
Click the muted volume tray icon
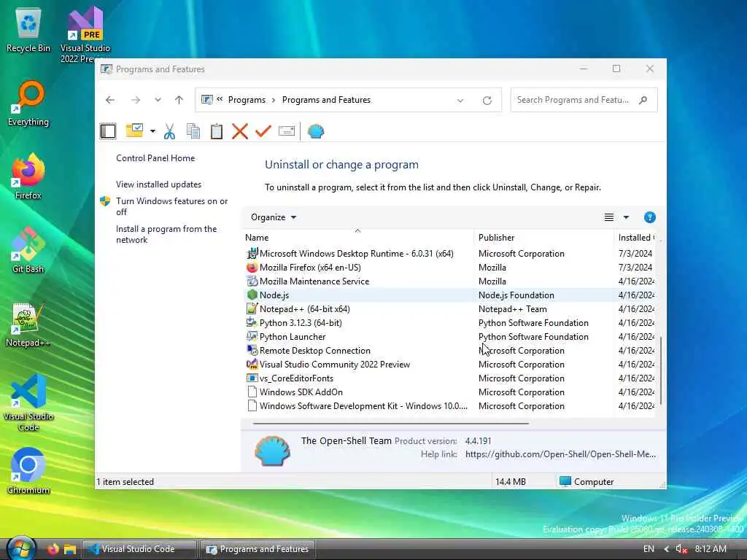pos(681,549)
